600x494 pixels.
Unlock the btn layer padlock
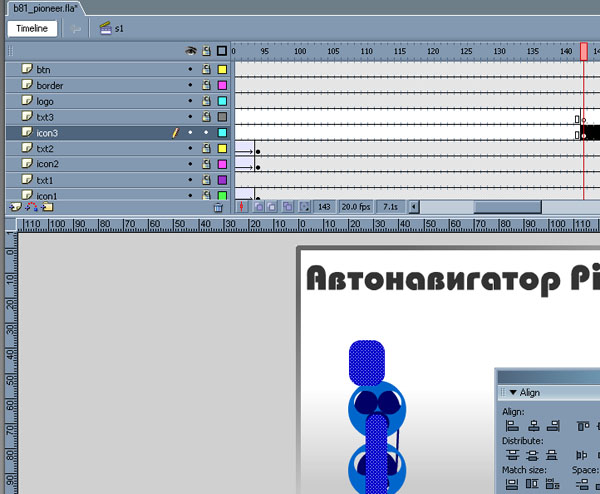click(206, 69)
